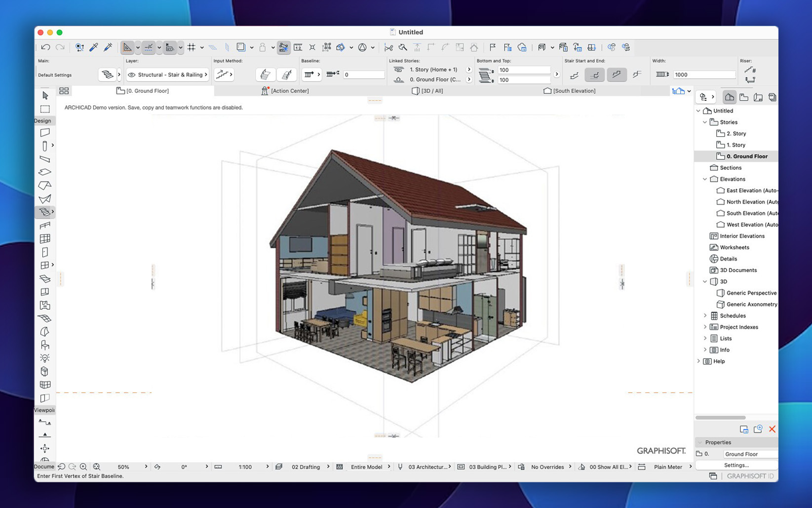Image resolution: width=812 pixels, height=508 pixels.
Task: Select the Roof tool
Action: click(x=45, y=186)
